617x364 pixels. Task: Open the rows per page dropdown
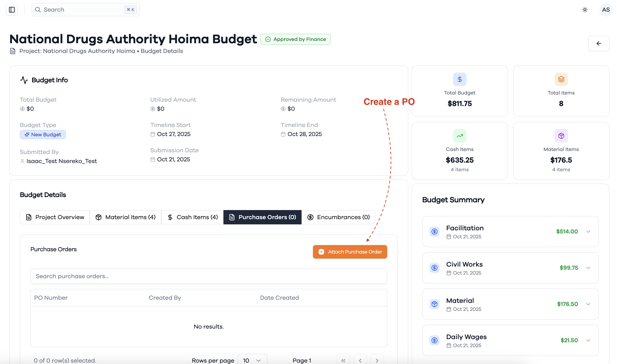click(x=252, y=360)
